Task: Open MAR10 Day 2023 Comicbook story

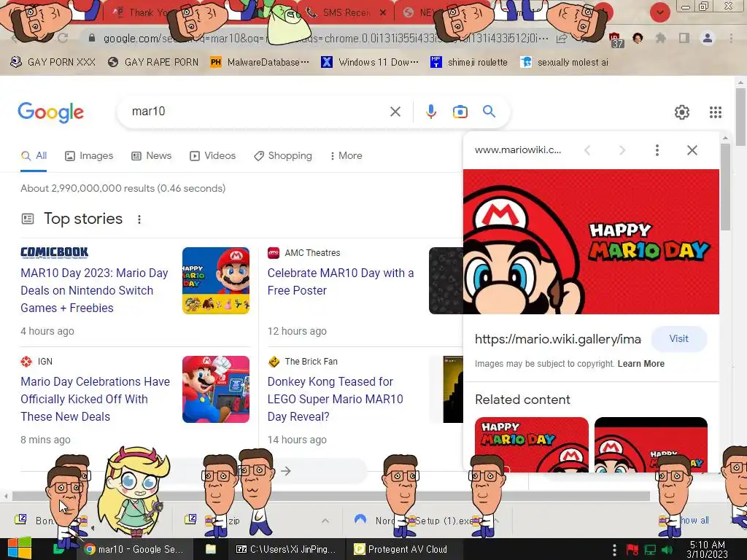Action: click(x=94, y=290)
